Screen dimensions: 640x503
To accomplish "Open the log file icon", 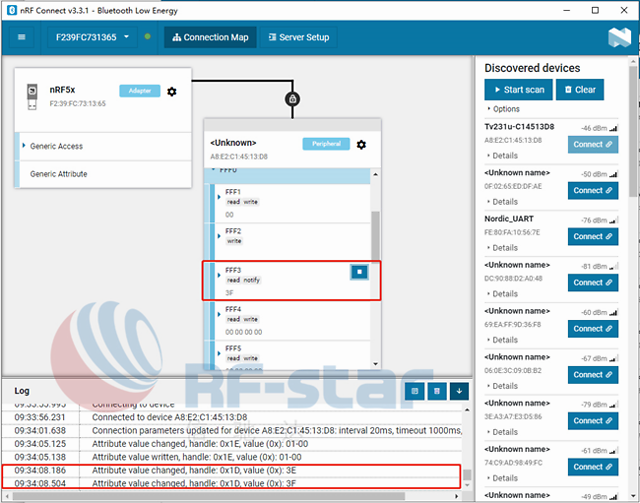I will pos(415,391).
